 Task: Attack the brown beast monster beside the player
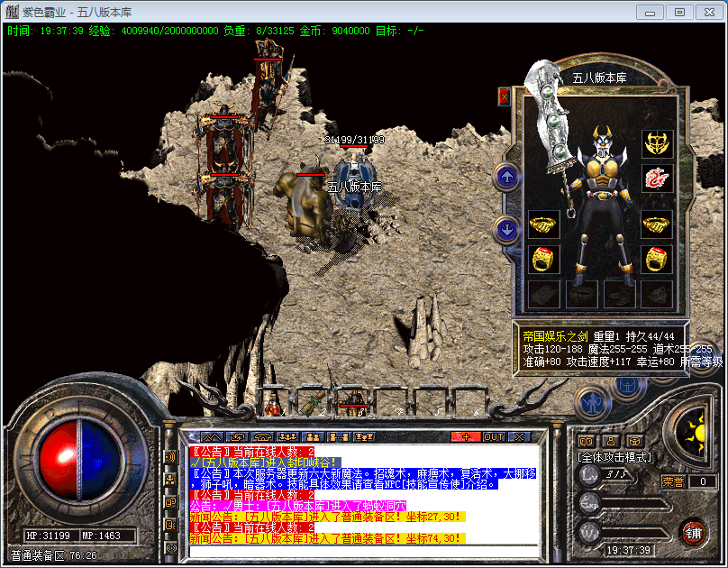click(305, 205)
